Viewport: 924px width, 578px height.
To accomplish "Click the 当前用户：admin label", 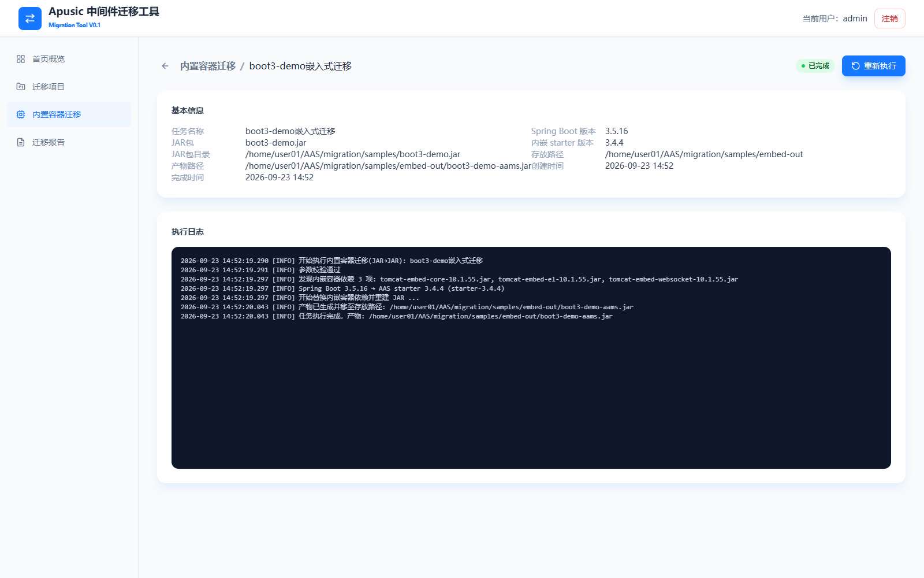I will coord(834,18).
